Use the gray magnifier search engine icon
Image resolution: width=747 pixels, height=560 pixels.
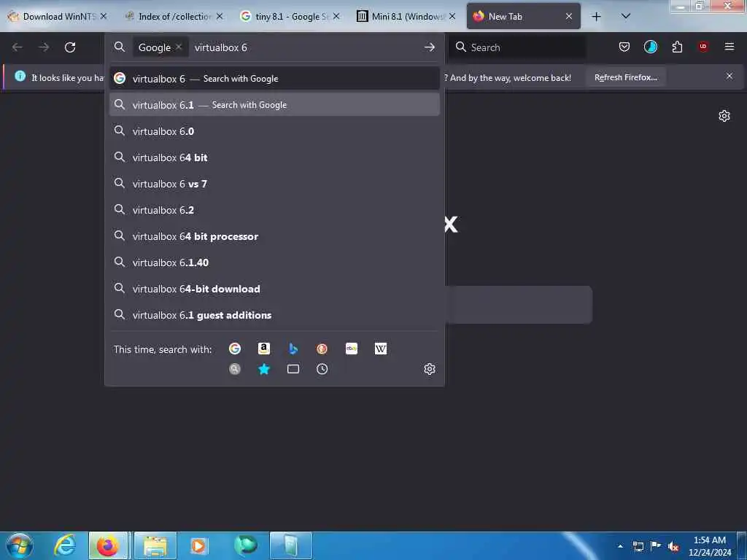click(234, 369)
